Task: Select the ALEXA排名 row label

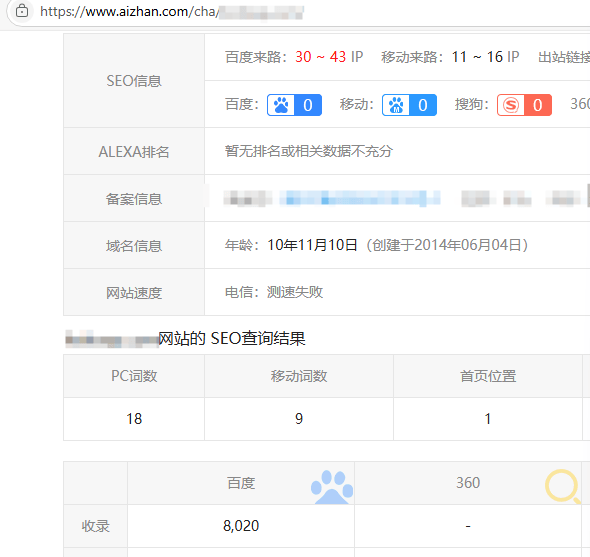Action: (x=134, y=152)
